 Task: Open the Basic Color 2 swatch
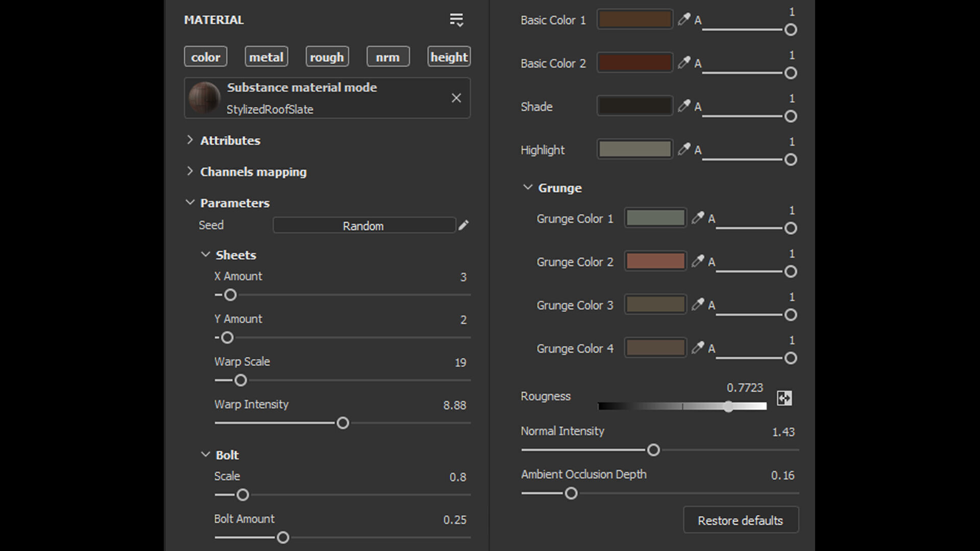pyautogui.click(x=634, y=63)
